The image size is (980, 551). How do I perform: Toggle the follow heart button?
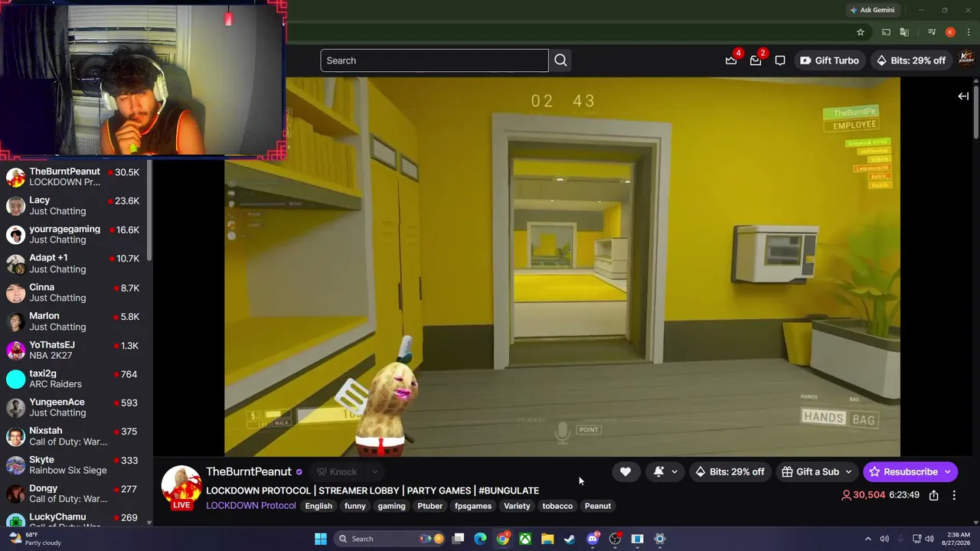[x=626, y=471]
